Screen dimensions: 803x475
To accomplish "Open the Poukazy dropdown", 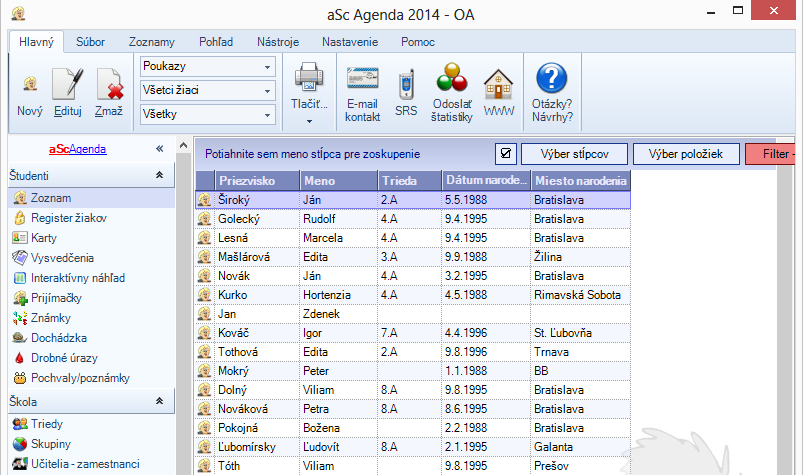I will pos(207,66).
